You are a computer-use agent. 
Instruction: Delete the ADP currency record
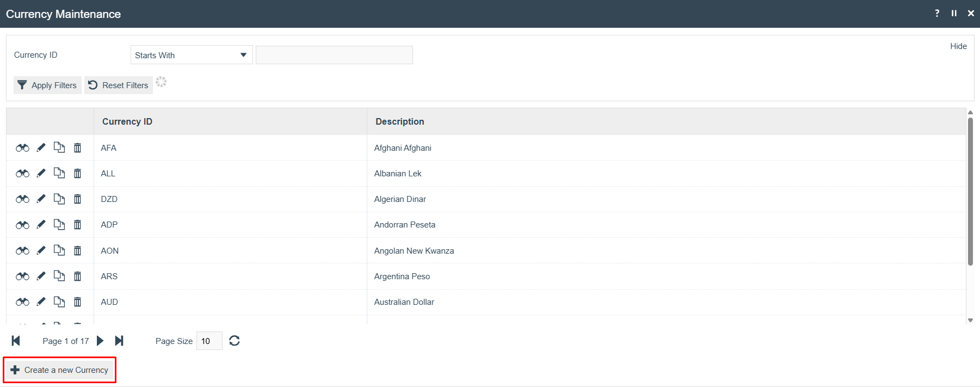coord(78,224)
